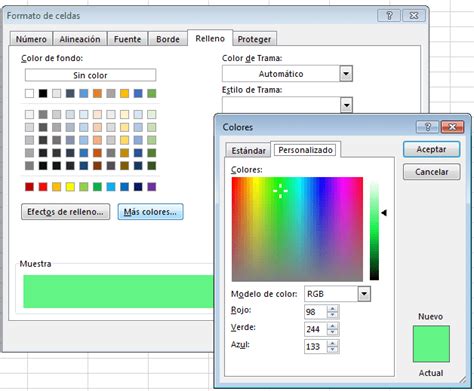Image resolution: width=474 pixels, height=391 pixels.
Task: Pick the orange swatch in top theme row
Action: click(97, 93)
